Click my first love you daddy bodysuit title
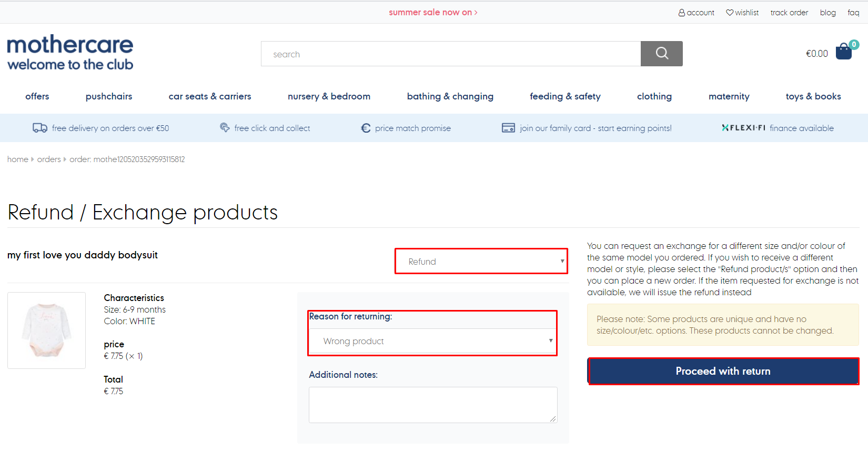 point(83,255)
